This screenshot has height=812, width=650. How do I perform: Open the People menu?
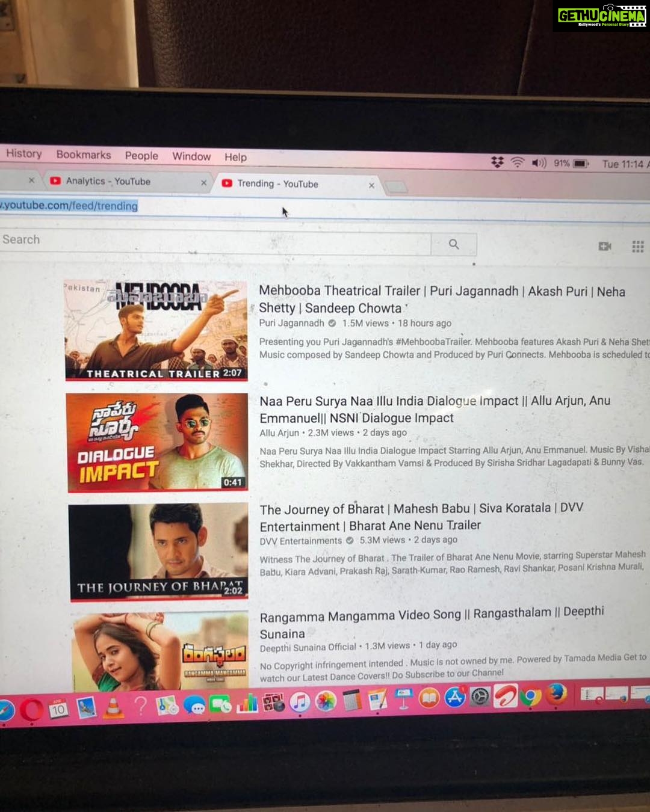(x=141, y=156)
